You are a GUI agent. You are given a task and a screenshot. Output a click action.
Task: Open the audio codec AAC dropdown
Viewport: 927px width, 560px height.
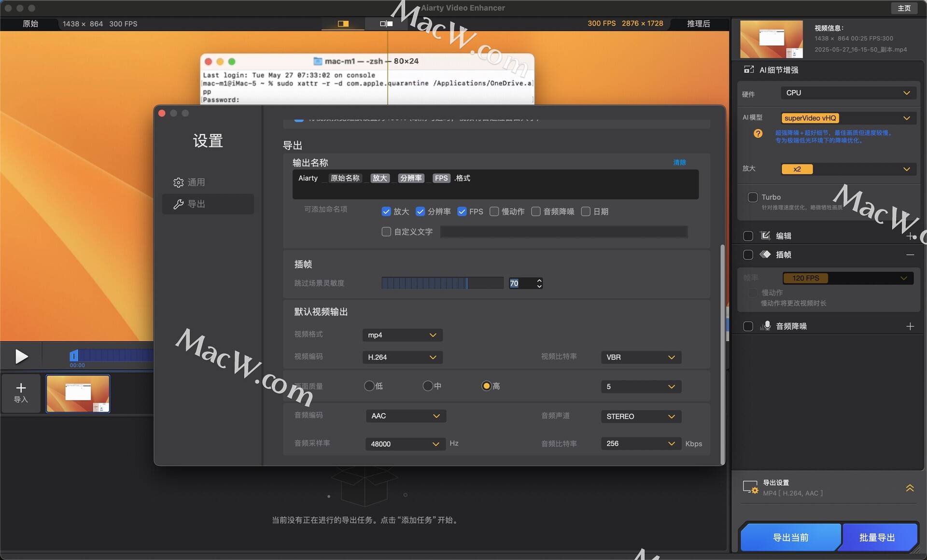pos(406,416)
